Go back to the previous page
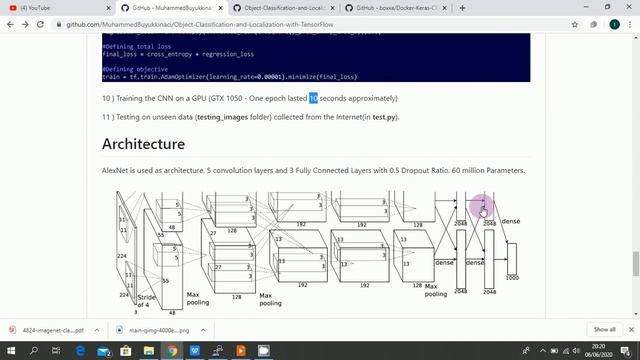The height and width of the screenshot is (360, 640). point(10,24)
